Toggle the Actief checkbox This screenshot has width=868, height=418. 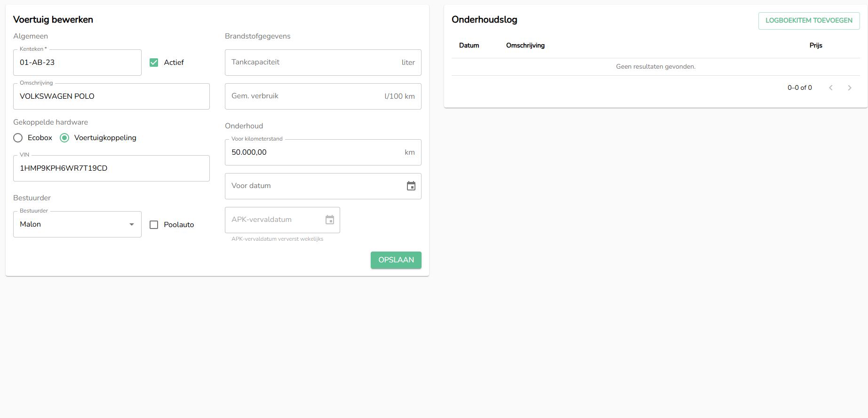154,63
